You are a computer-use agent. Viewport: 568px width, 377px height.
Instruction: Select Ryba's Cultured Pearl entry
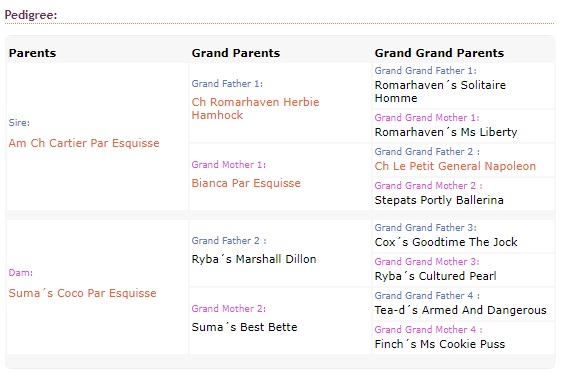click(435, 276)
